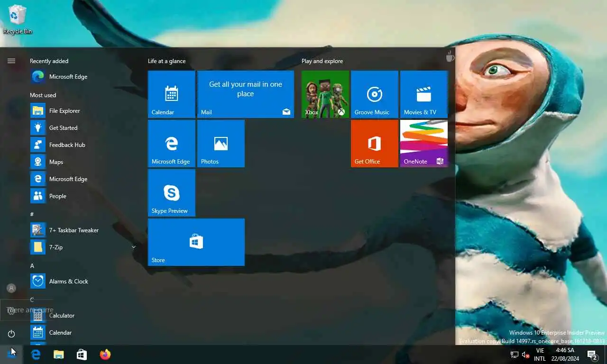Image resolution: width=607 pixels, height=364 pixels.
Task: Click the Start button on taskbar
Action: (11, 355)
